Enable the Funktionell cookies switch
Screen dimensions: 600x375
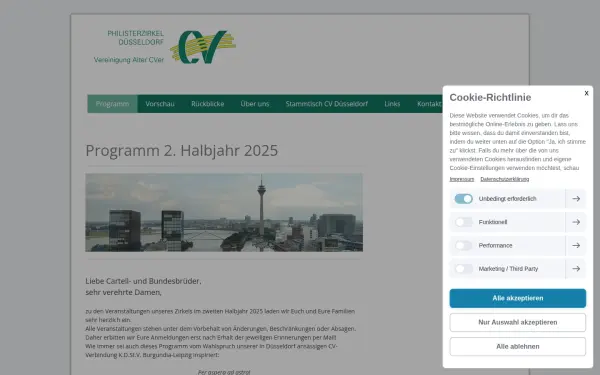click(x=463, y=222)
